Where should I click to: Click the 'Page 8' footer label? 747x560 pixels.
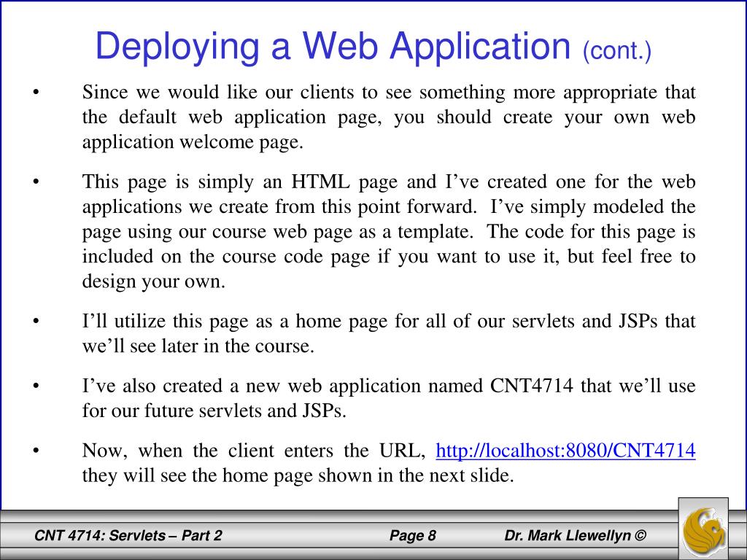[x=413, y=535]
